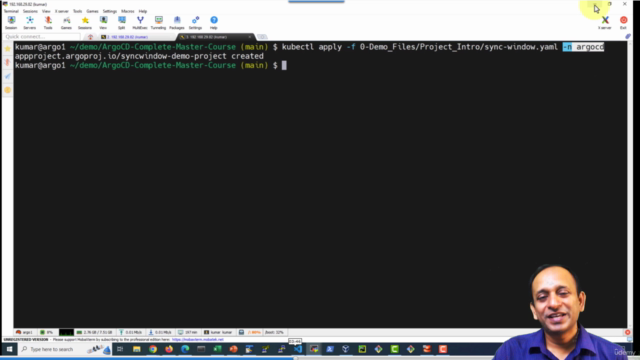Open the Tools toolbar icon
Viewport: 640px width, 360px height.
pos(48,22)
